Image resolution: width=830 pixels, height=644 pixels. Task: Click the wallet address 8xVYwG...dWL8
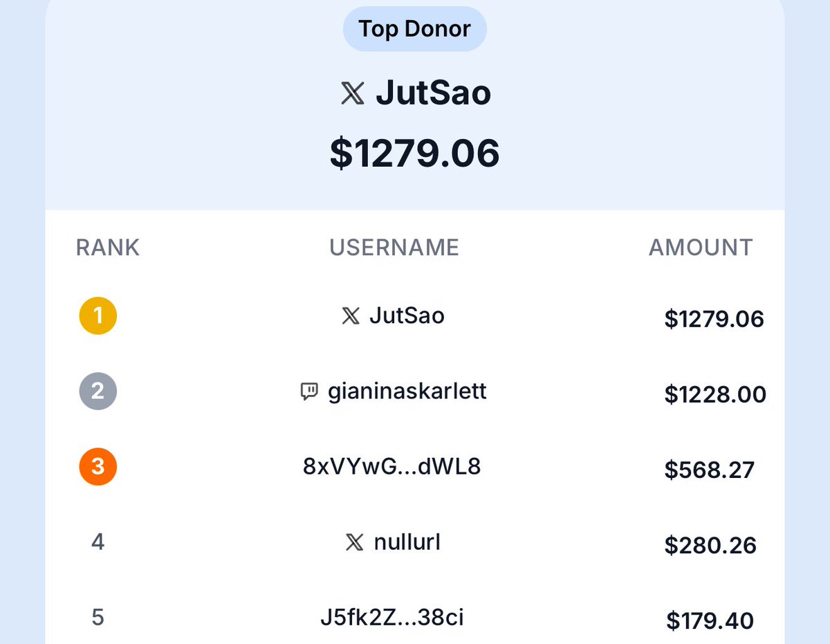392,467
